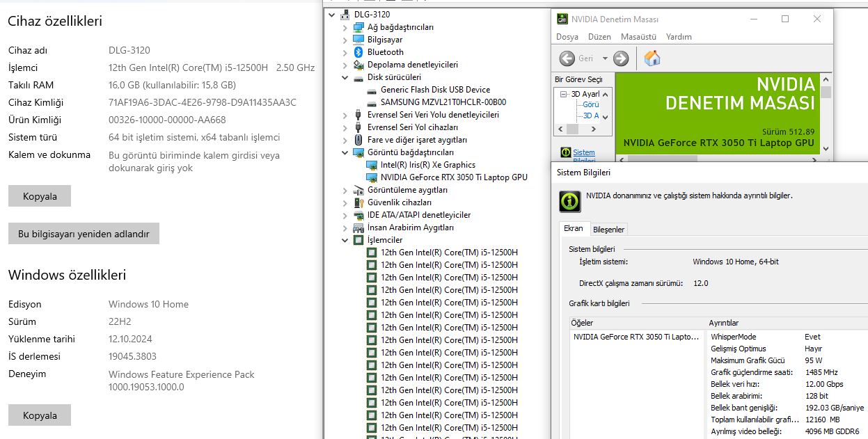Select the cut-off second 3D Ayarları tree link
This screenshot has height=439, width=868.
click(590, 115)
